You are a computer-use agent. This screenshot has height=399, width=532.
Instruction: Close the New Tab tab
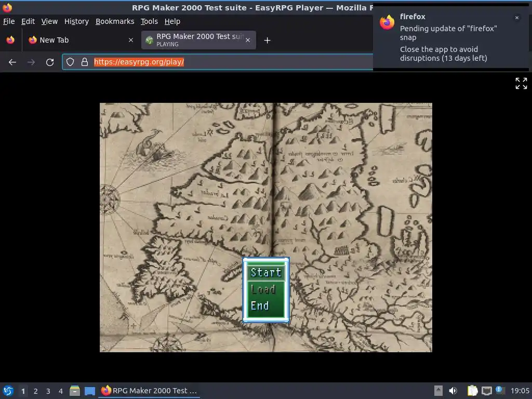(x=130, y=40)
